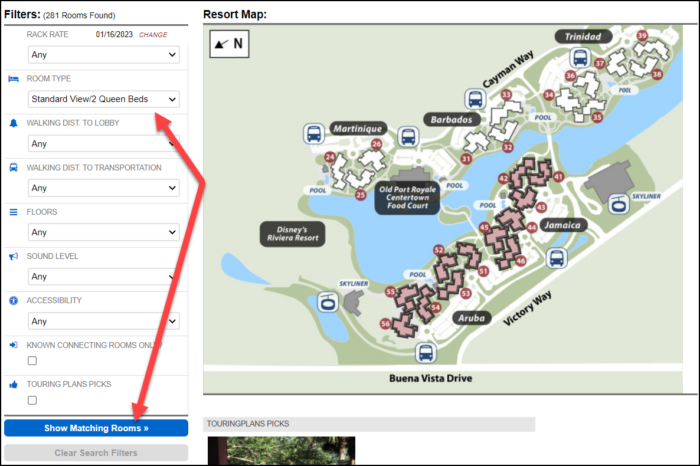Select building marker 25 in Martinique

[x=361, y=195]
